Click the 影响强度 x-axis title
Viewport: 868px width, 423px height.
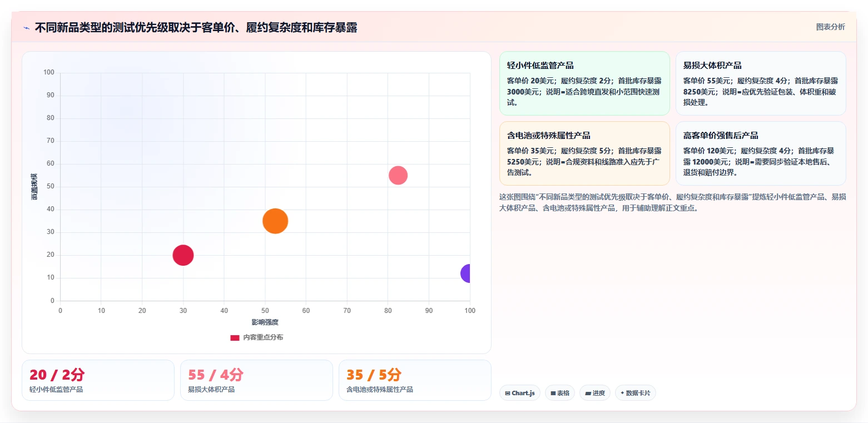click(x=265, y=322)
